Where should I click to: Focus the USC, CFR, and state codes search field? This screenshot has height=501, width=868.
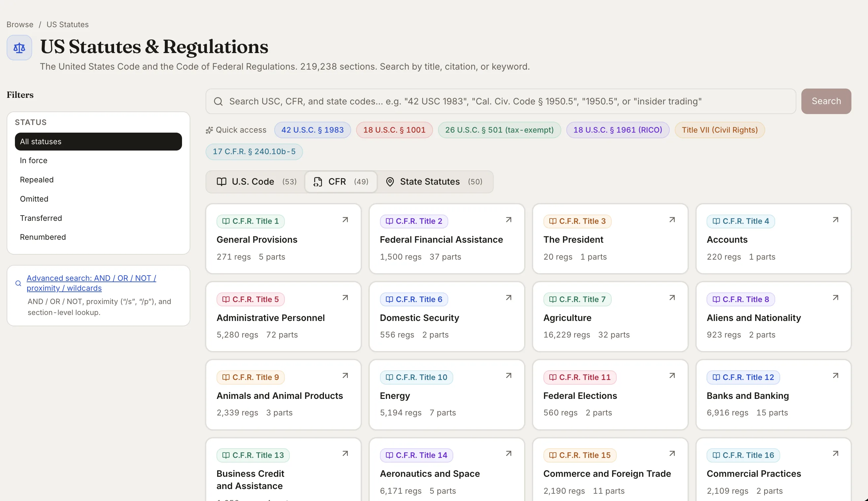pyautogui.click(x=501, y=101)
